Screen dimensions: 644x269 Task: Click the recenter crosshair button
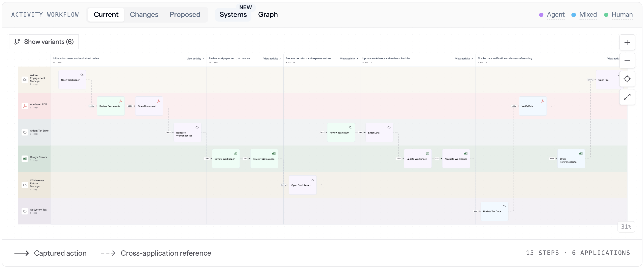click(627, 79)
